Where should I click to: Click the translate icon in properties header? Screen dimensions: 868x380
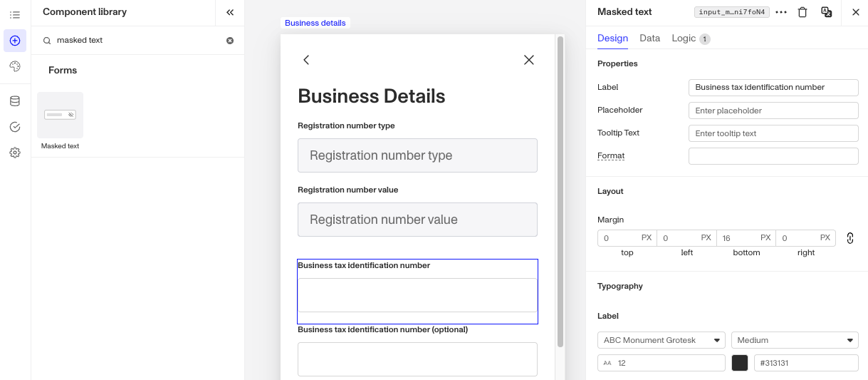tap(827, 12)
